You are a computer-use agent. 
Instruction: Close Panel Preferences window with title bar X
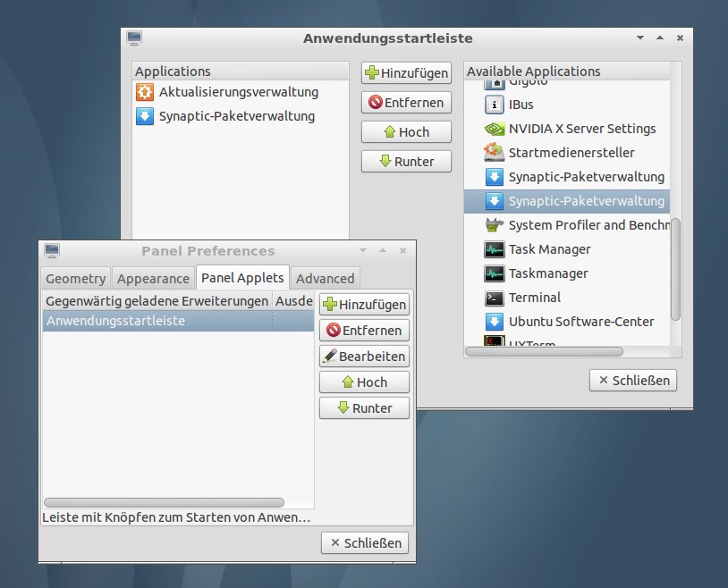(x=402, y=250)
